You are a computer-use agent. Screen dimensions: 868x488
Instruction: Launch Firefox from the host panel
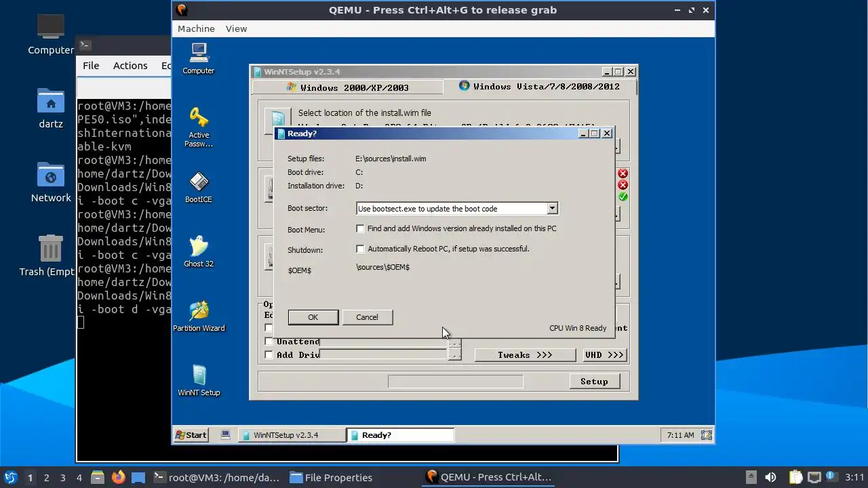(119, 477)
